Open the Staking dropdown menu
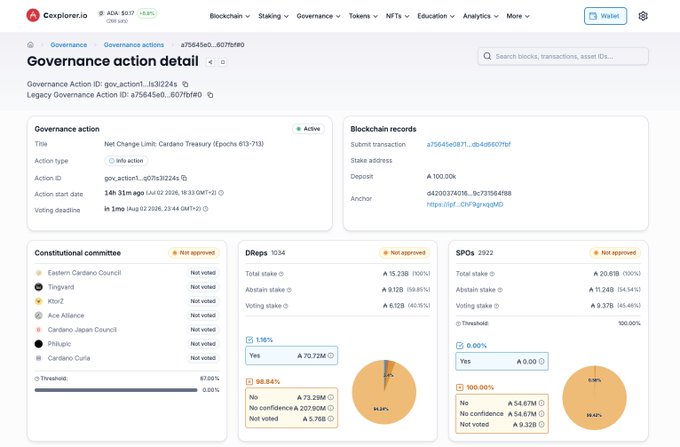680x447 pixels. coord(273,16)
